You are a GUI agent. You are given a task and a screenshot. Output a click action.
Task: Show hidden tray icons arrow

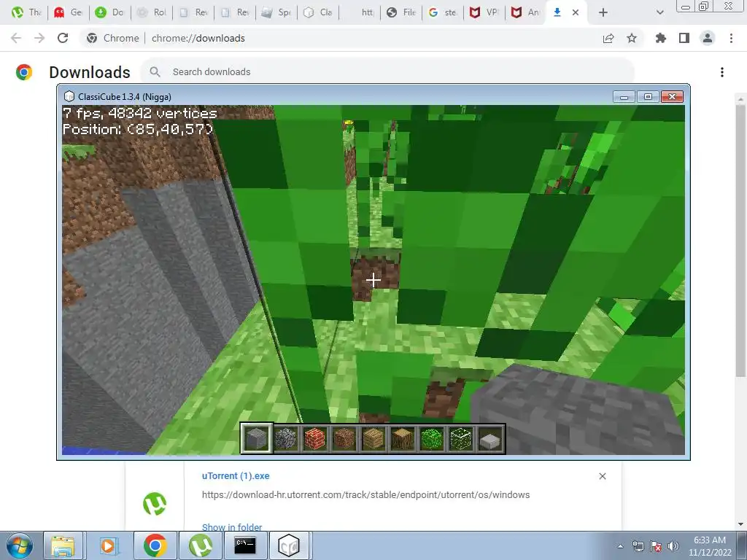tap(620, 547)
